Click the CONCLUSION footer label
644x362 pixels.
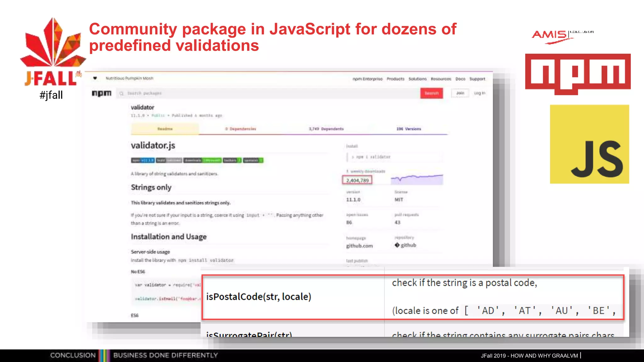pyautogui.click(x=73, y=355)
